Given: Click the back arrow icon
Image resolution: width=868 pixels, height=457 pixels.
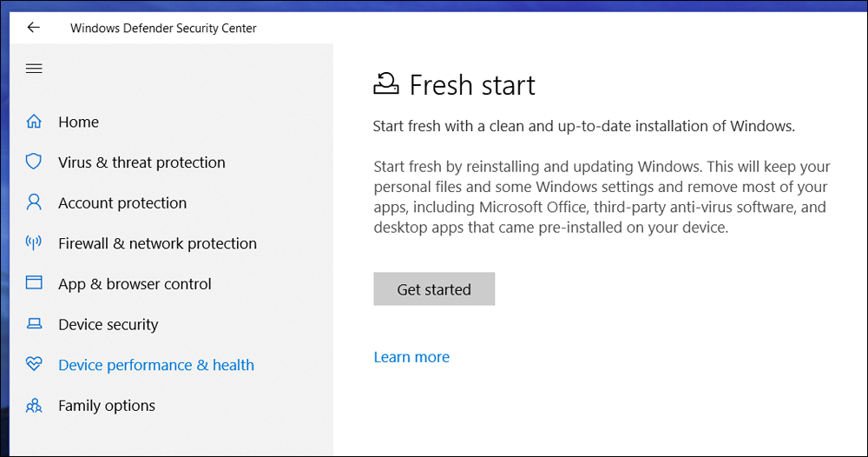Looking at the screenshot, I should 34,28.
